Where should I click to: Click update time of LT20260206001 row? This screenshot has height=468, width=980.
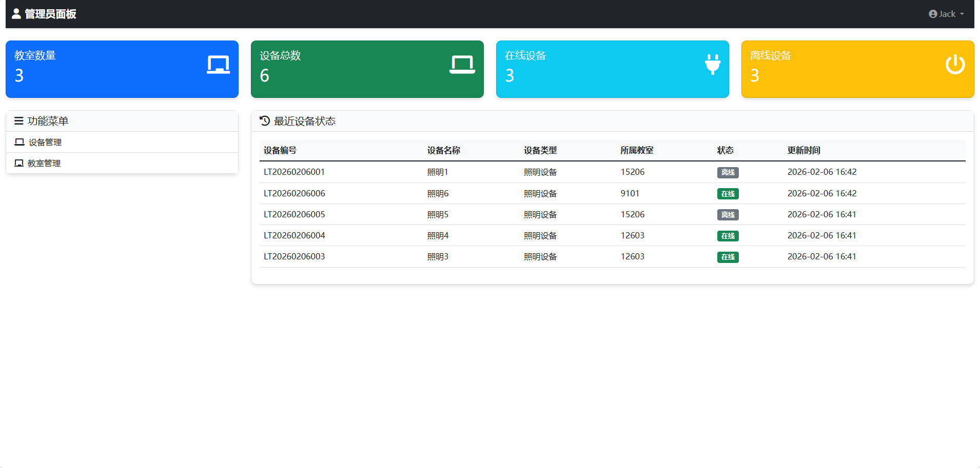(822, 172)
